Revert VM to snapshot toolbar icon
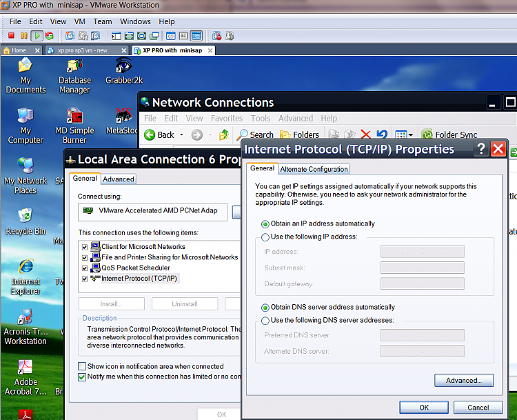The height and width of the screenshot is (420, 517). (83, 36)
